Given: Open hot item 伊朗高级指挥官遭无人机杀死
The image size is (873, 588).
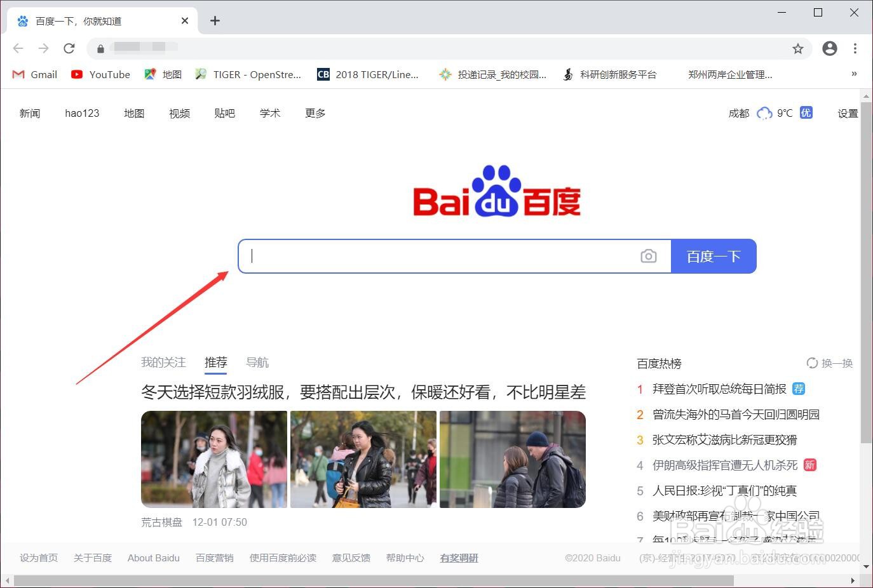Looking at the screenshot, I should (725, 465).
